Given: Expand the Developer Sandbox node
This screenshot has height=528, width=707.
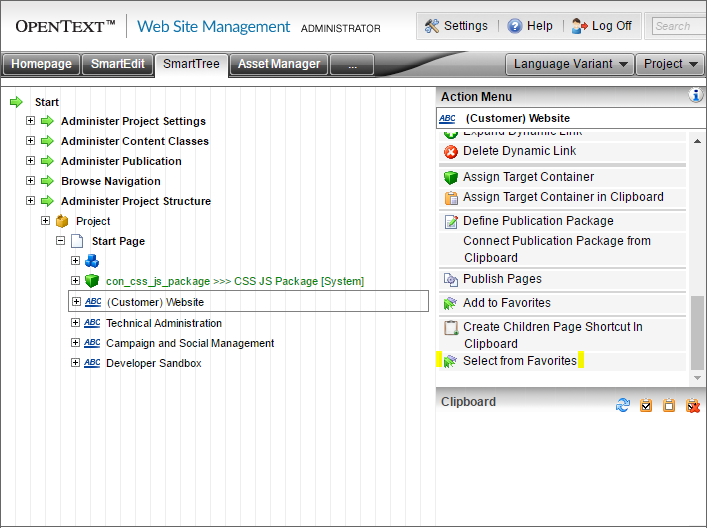Looking at the screenshot, I should click(75, 362).
